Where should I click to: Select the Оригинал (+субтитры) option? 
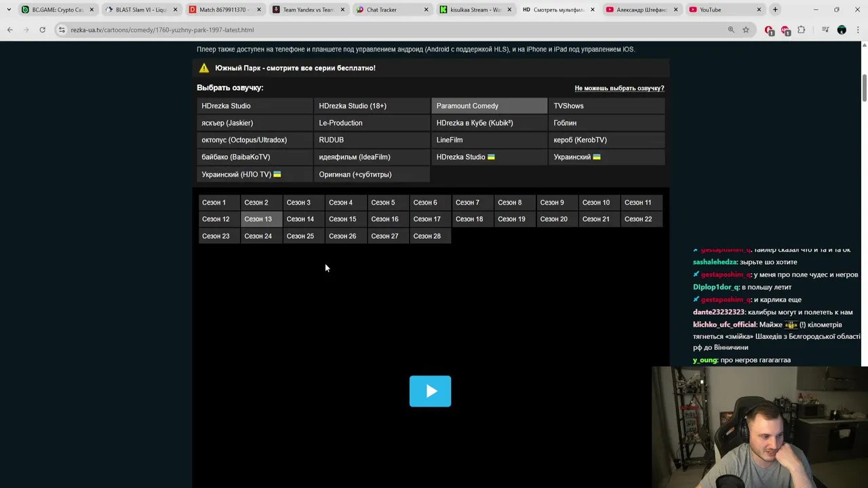pyautogui.click(x=372, y=174)
